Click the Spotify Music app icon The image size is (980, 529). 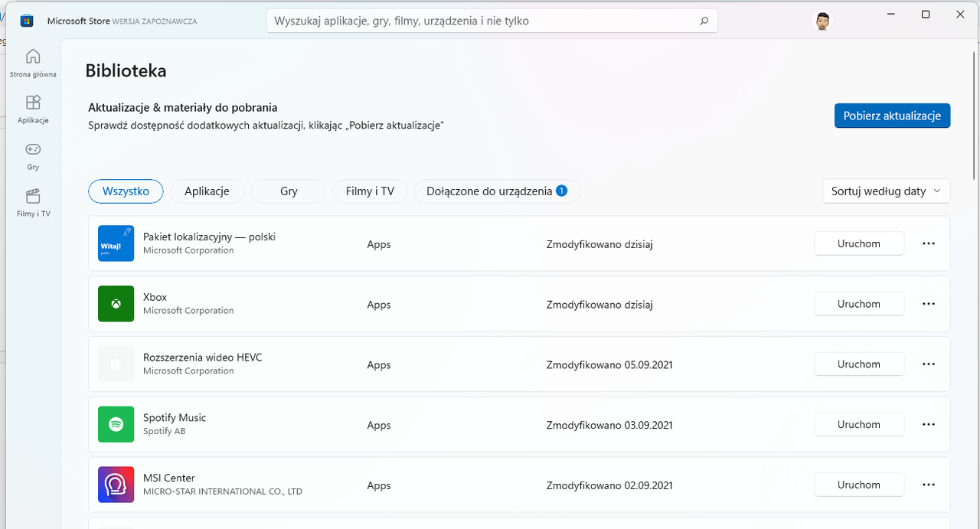(116, 424)
